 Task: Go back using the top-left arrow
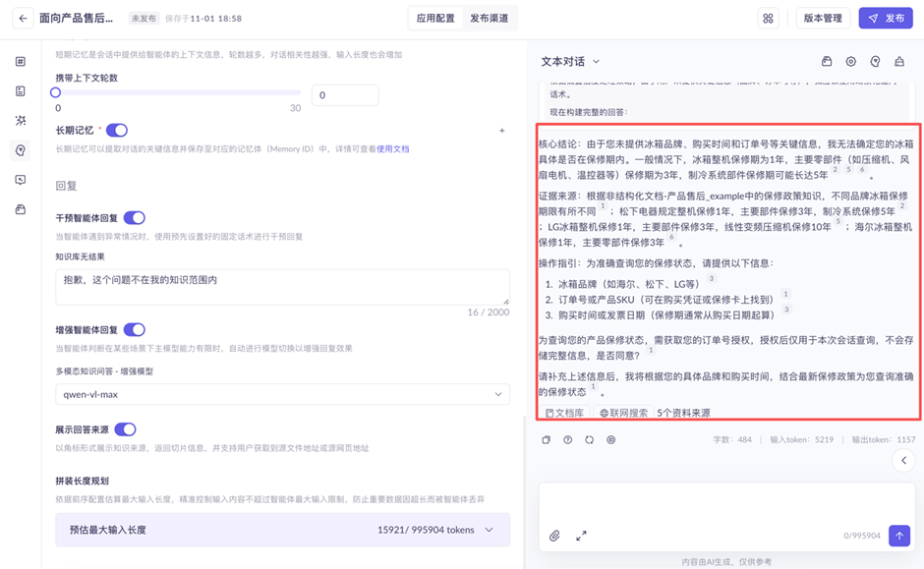[x=23, y=19]
